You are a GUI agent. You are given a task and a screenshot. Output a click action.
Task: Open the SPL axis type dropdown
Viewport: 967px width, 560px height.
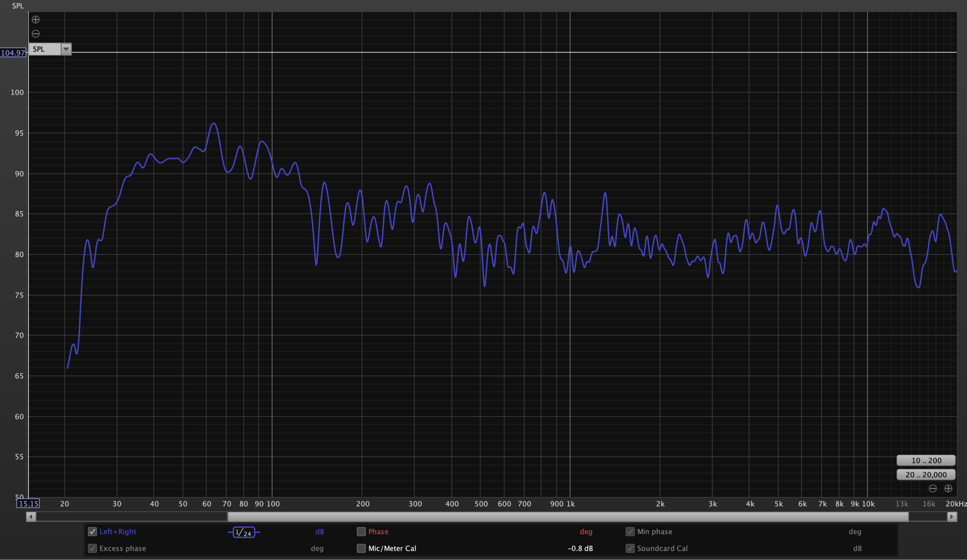(50, 49)
